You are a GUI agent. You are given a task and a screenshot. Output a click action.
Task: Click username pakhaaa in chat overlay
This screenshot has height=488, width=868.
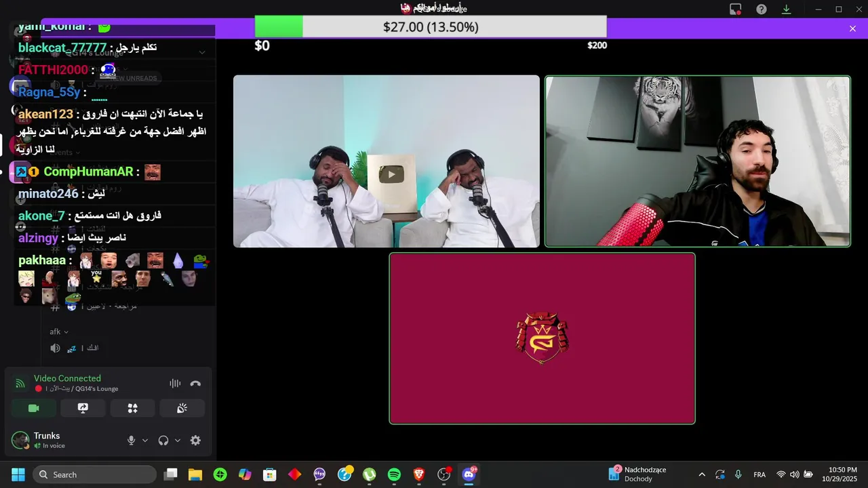point(42,260)
